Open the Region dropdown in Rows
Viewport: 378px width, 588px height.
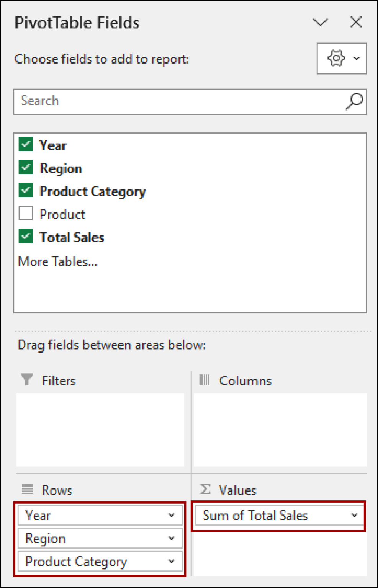tap(171, 538)
